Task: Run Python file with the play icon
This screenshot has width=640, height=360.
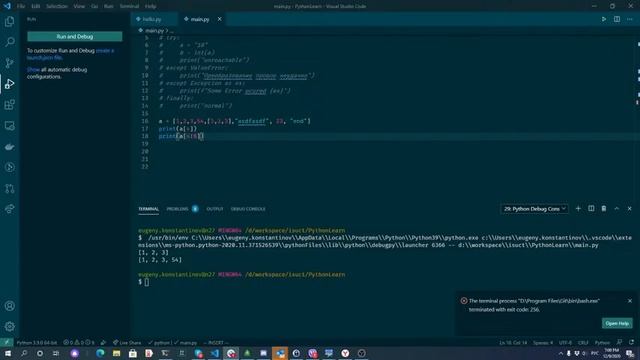Action: click(x=604, y=19)
